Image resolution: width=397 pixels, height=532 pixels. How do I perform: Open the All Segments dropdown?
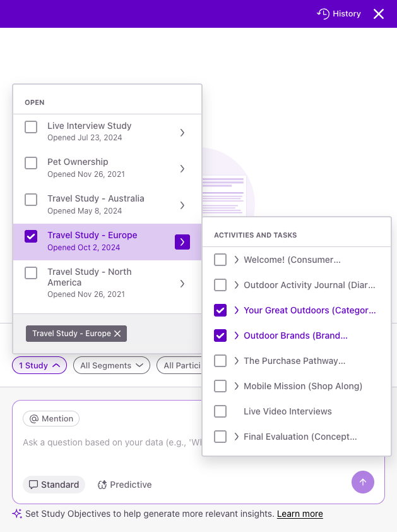112,365
